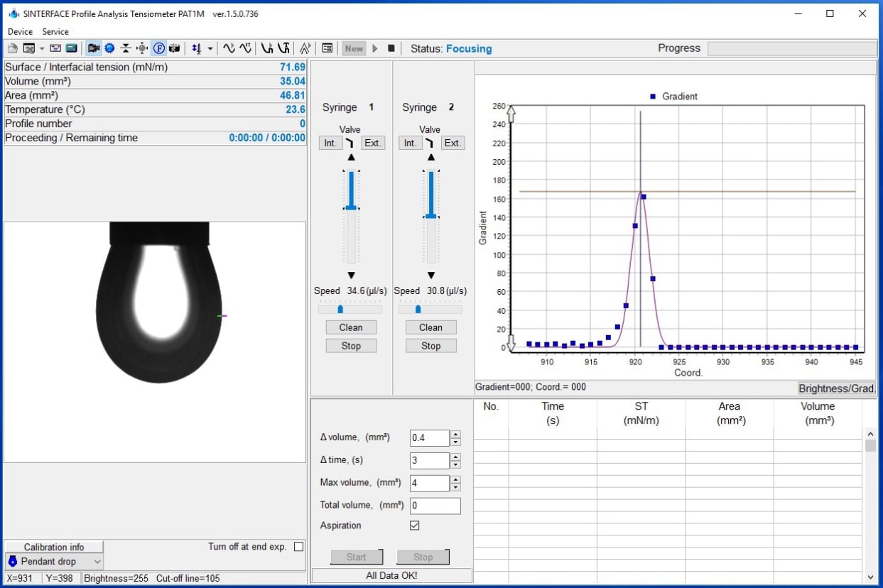The width and height of the screenshot is (883, 588).
Task: Open the Service menu
Action: 55,31
